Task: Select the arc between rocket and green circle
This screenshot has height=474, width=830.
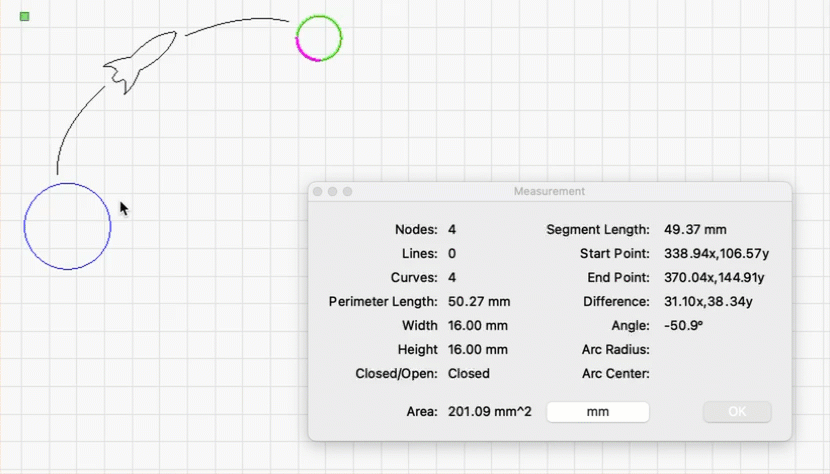Action: (237, 22)
